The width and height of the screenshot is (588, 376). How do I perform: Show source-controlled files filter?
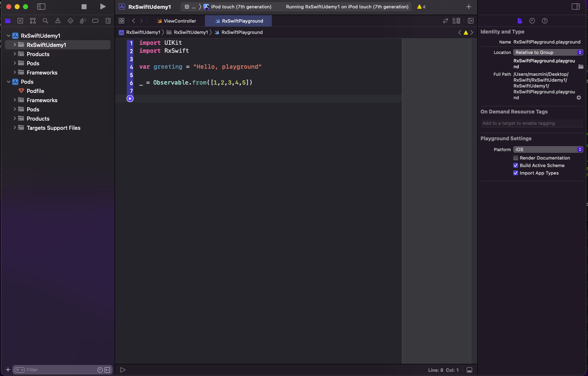(107, 370)
